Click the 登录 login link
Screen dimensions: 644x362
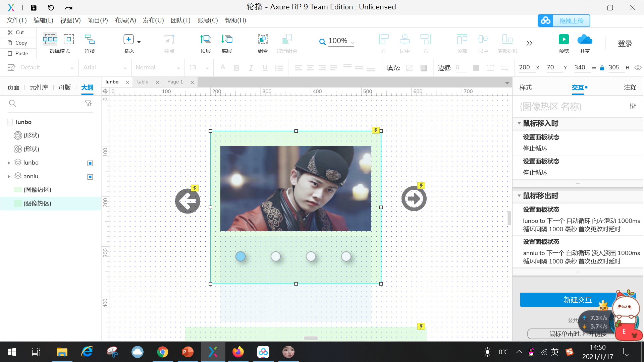625,44
